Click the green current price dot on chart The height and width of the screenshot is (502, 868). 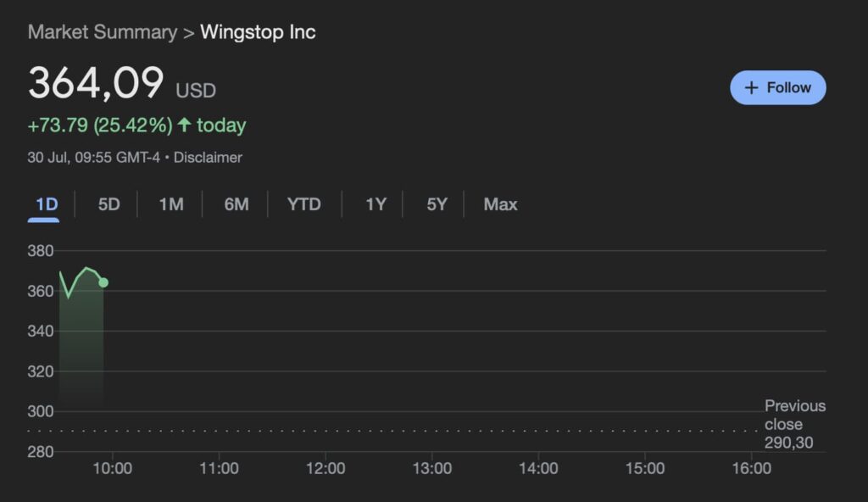pyautogui.click(x=103, y=282)
